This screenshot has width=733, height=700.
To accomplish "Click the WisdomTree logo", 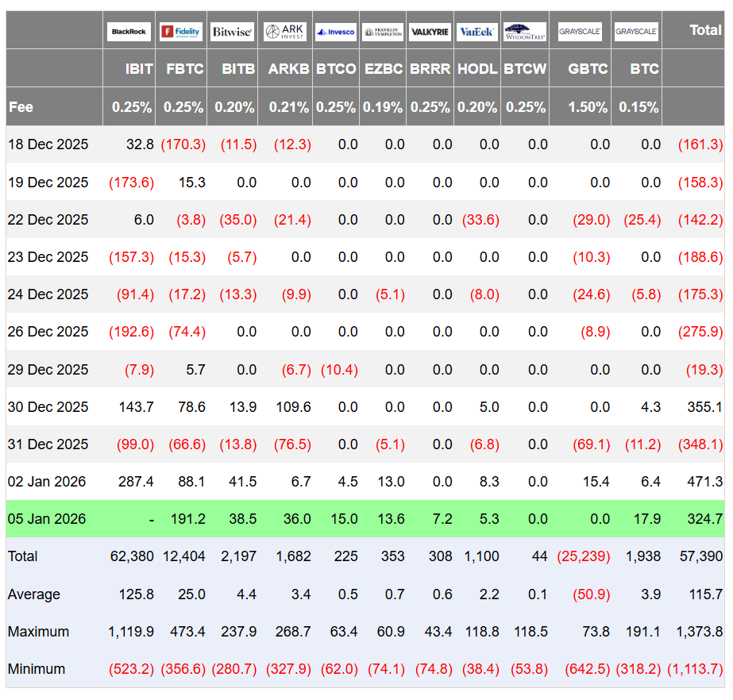I will point(525,31).
